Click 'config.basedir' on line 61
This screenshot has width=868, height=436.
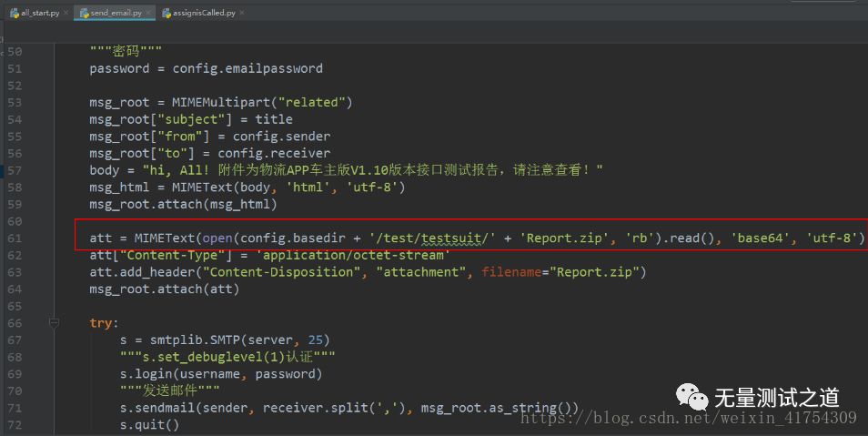tap(293, 238)
